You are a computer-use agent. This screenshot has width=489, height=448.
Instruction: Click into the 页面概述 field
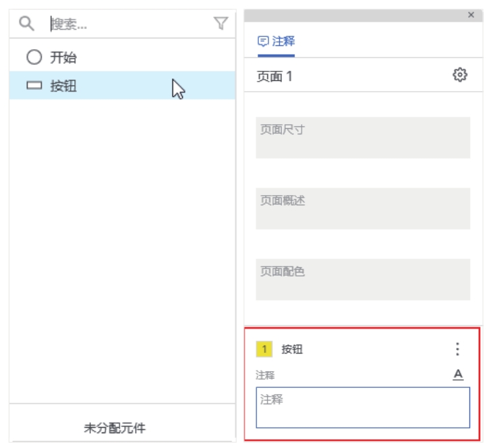point(363,208)
